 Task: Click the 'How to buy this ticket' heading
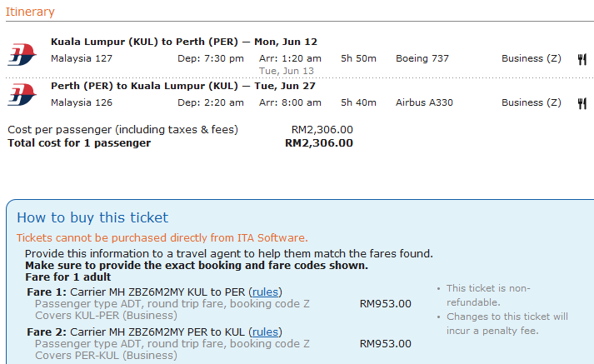click(x=92, y=218)
